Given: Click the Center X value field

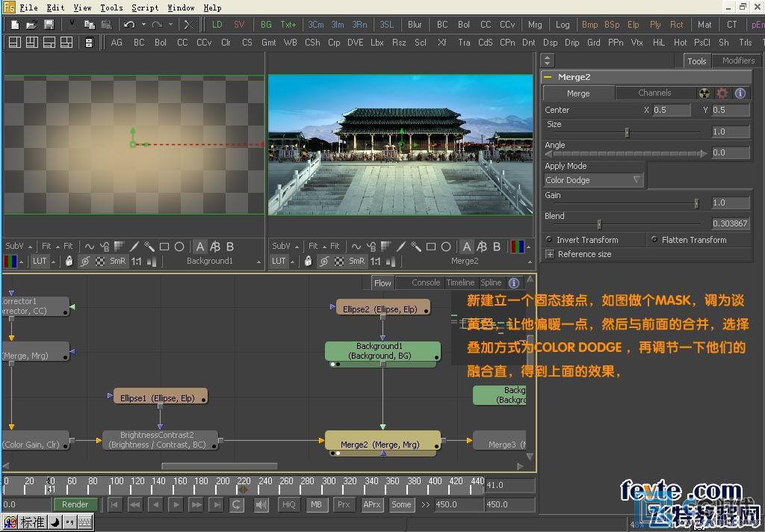Looking at the screenshot, I should click(x=672, y=110).
